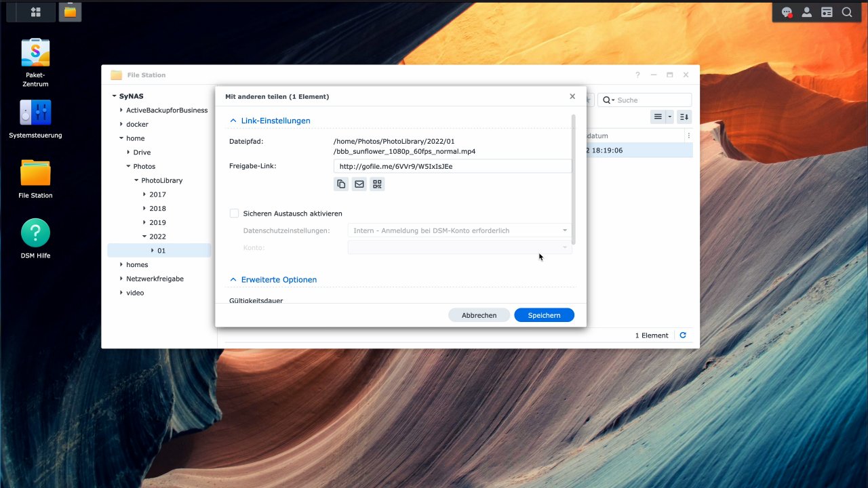This screenshot has width=868, height=488.
Task: Open the widgets panel icon
Action: pos(827,12)
